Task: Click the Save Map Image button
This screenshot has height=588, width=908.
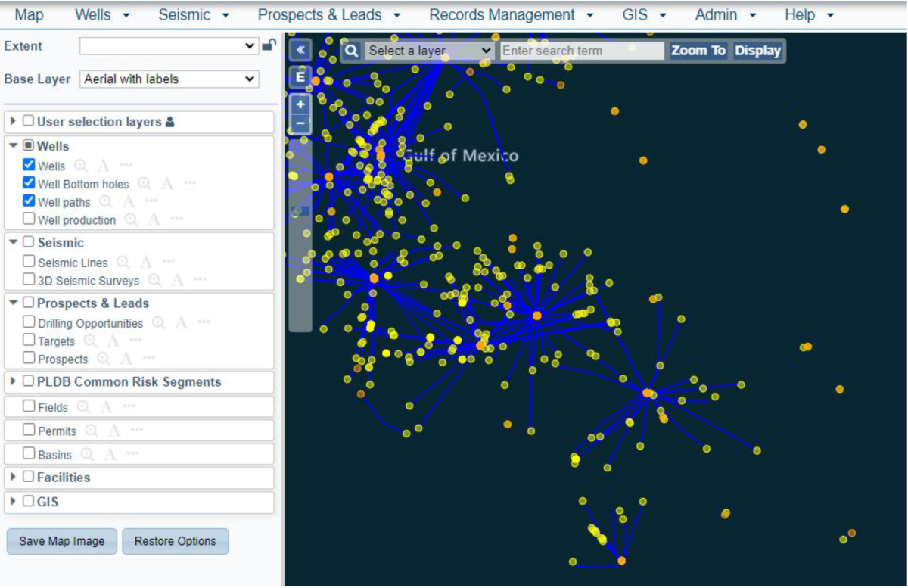Action: (61, 541)
